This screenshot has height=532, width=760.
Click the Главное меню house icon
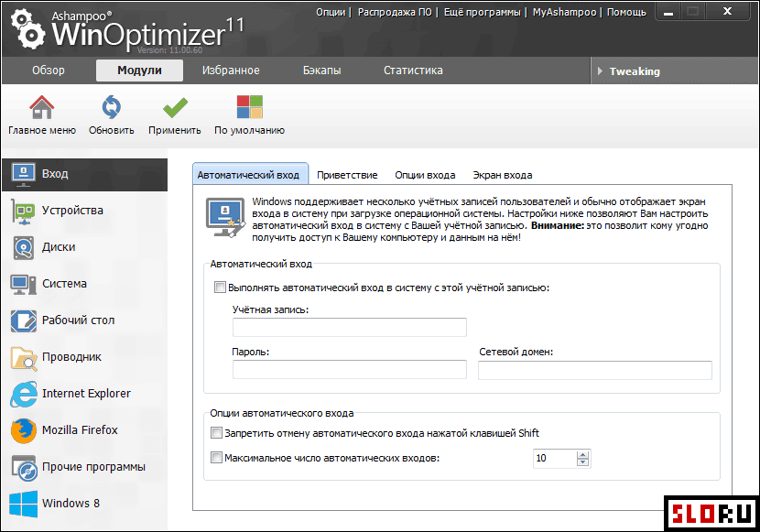tap(42, 106)
